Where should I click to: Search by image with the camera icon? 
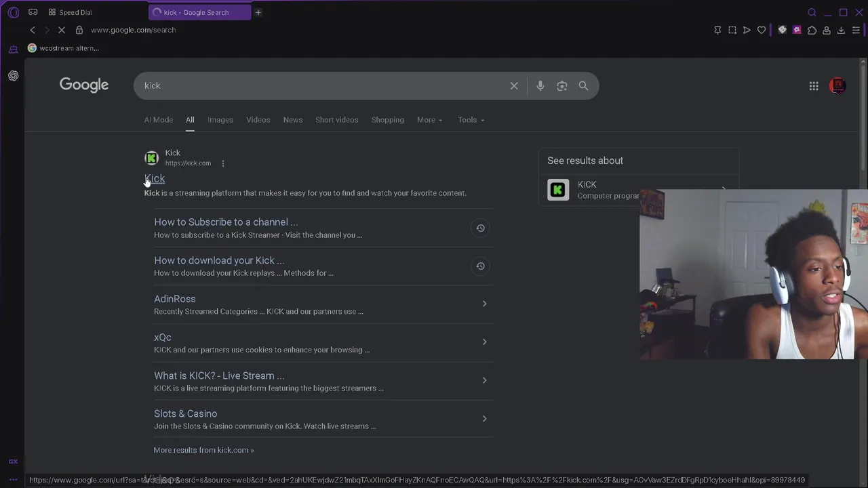point(561,85)
